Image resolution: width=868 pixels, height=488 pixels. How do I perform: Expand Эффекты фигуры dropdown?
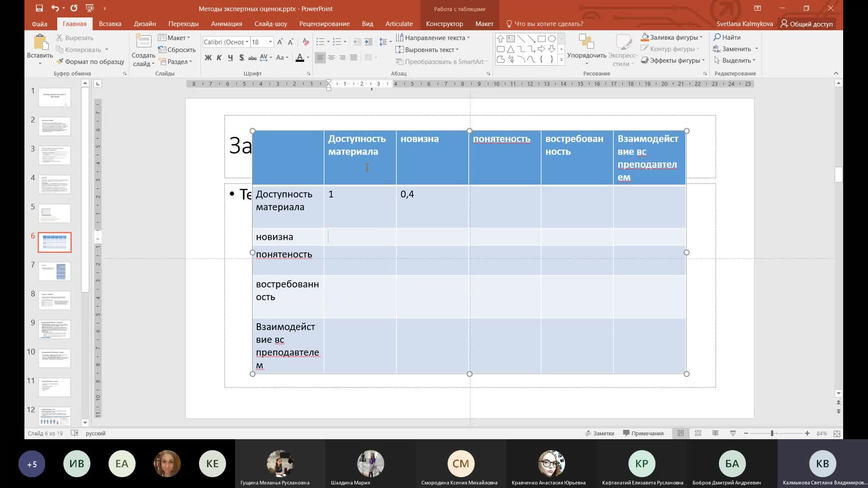pyautogui.click(x=673, y=61)
